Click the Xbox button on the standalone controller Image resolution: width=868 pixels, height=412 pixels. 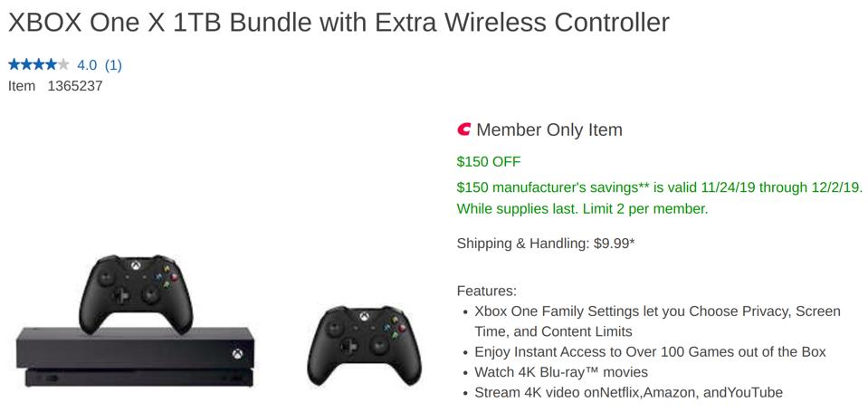pyautogui.click(x=364, y=320)
